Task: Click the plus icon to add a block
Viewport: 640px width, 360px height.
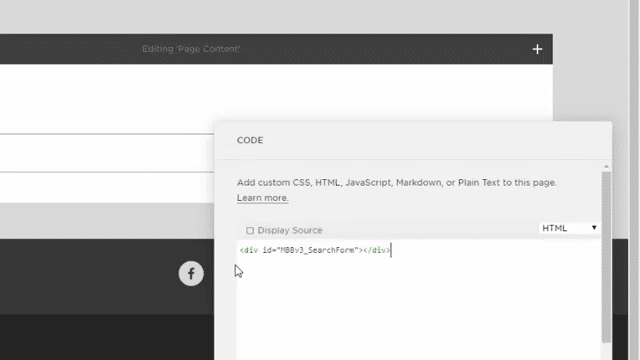Action: (x=537, y=49)
